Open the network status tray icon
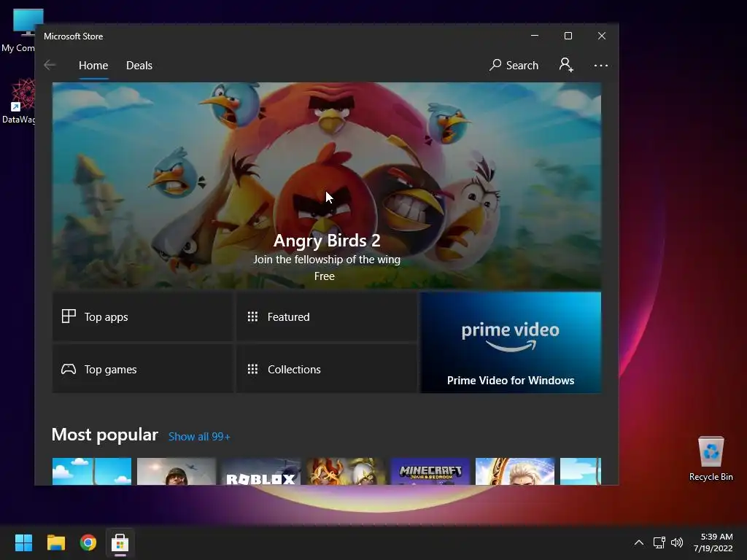This screenshot has width=747, height=560. click(x=659, y=542)
